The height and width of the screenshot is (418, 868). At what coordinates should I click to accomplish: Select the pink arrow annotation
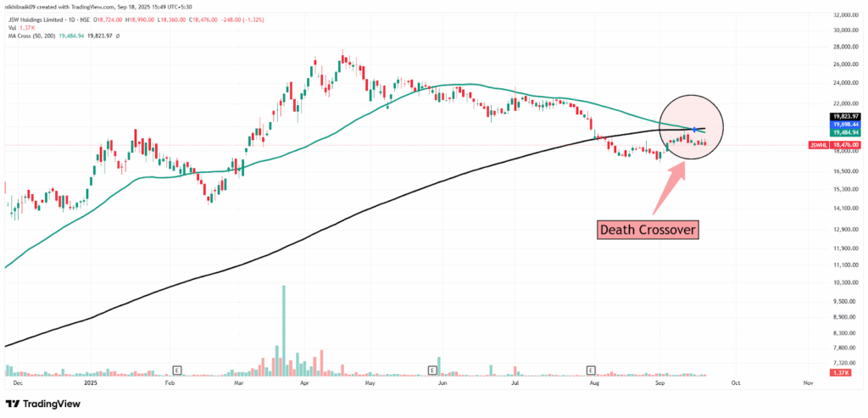pyautogui.click(x=668, y=188)
